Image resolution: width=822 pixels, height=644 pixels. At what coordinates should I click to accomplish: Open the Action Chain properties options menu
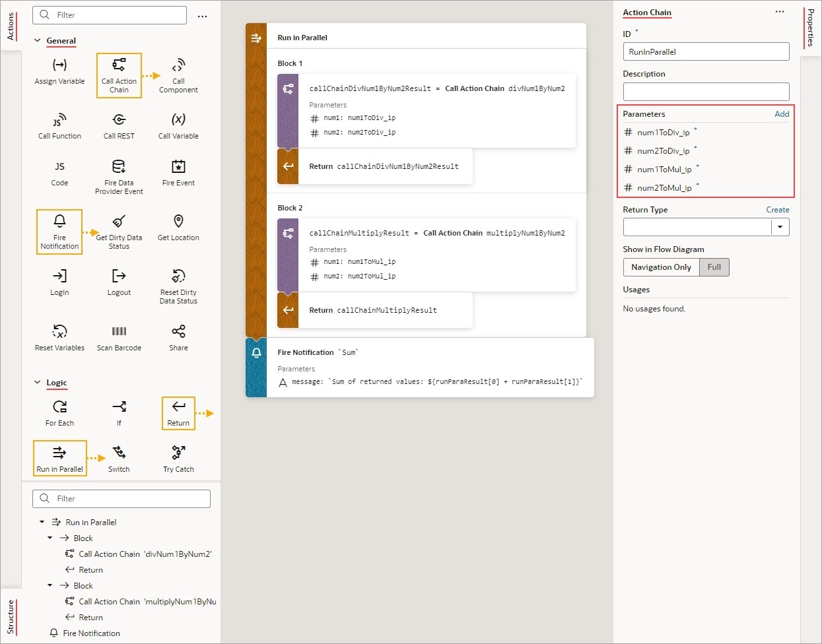coord(780,11)
